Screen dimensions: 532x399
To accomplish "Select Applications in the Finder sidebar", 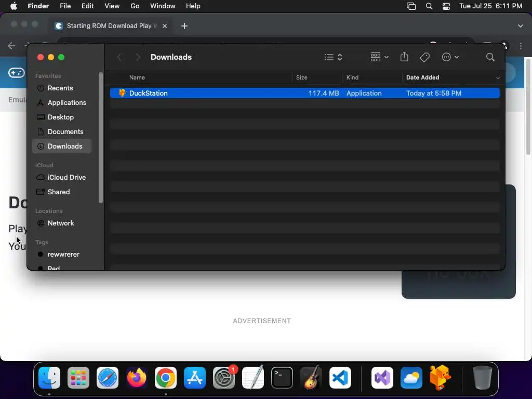I will point(62,102).
